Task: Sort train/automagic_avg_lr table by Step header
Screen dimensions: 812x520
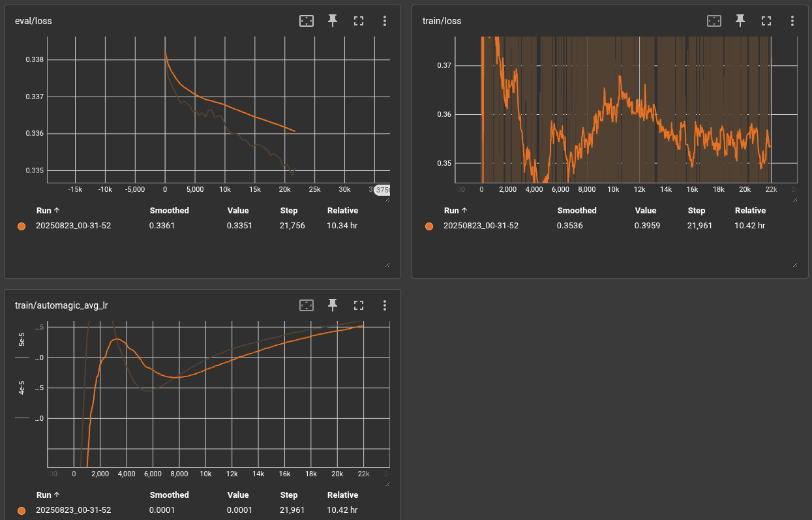Action: [289, 495]
